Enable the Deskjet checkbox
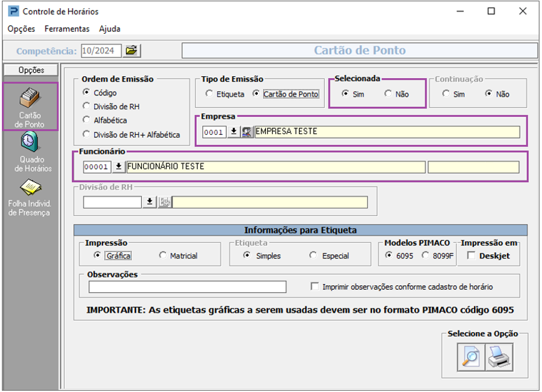The height and width of the screenshot is (392, 542). pyautogui.click(x=471, y=255)
